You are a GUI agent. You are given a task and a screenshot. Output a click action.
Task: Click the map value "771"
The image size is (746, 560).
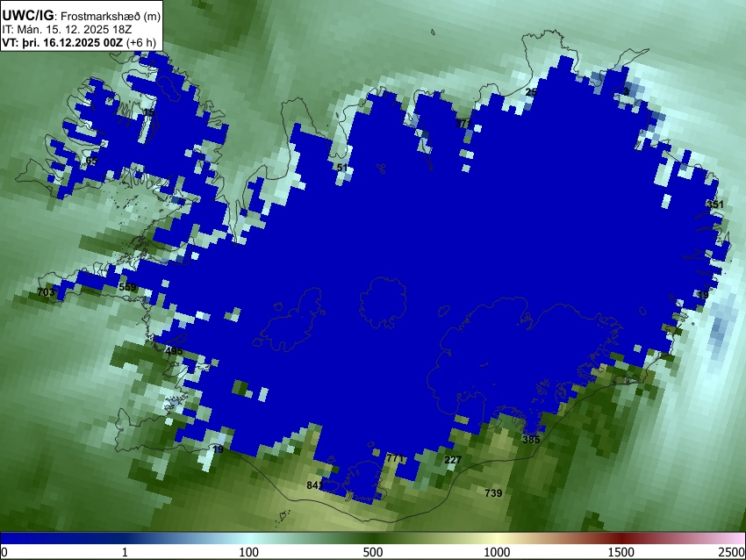click(x=395, y=458)
